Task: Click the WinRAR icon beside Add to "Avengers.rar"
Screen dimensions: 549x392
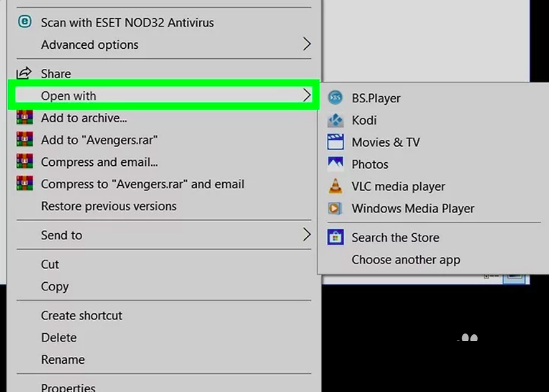Action: [25, 139]
